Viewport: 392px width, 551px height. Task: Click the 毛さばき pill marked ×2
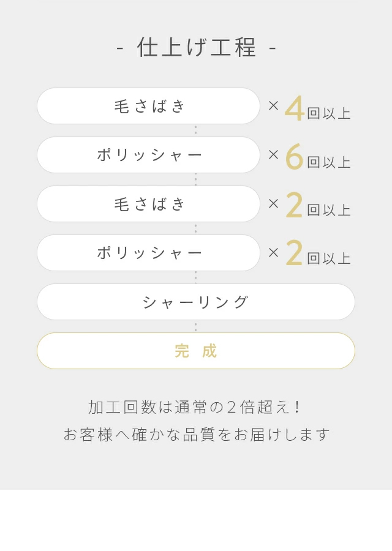pyautogui.click(x=148, y=204)
